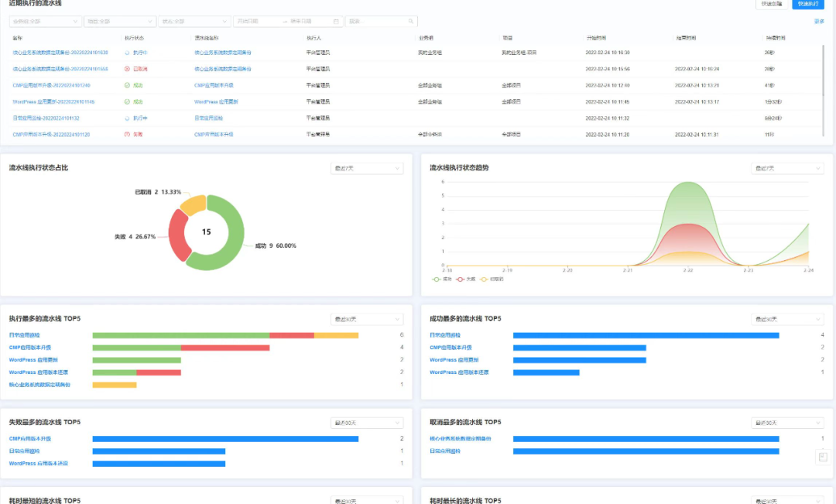Open run 核心业务系统数据定期备份-20220224101630
Viewport: 836px width, 504px height.
click(60, 53)
